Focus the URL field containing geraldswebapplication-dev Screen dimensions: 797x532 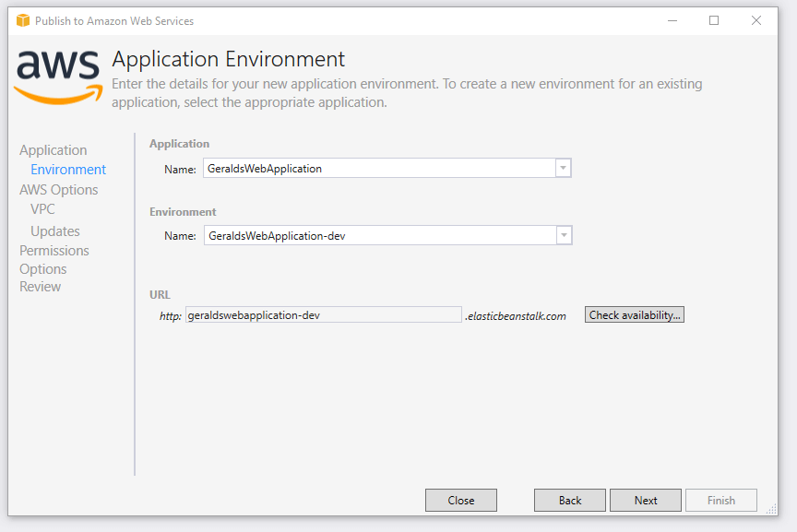click(324, 315)
